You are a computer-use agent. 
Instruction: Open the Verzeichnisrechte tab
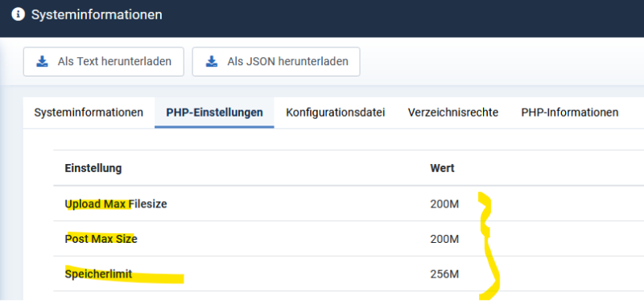coord(453,113)
